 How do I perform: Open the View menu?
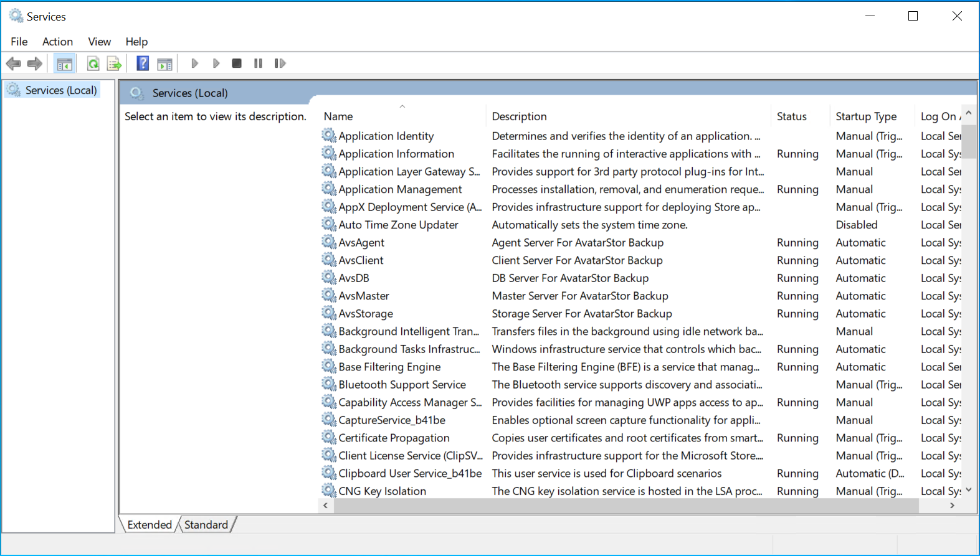pos(100,42)
